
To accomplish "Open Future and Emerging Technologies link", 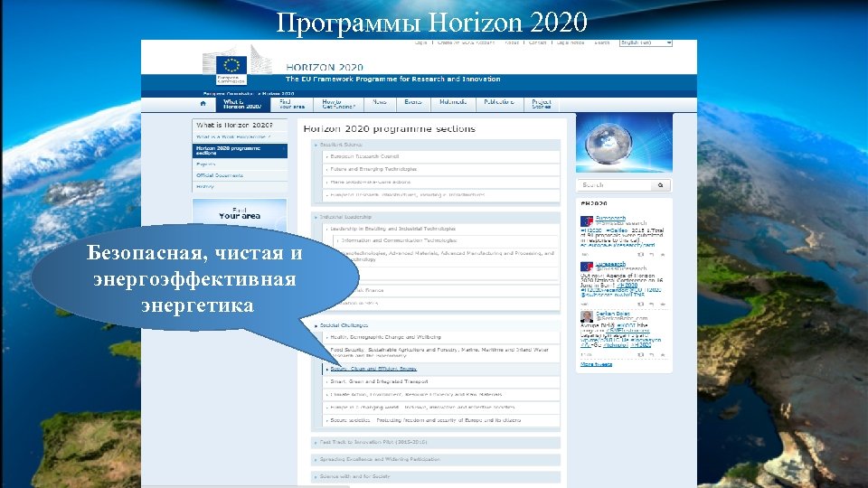I will tap(373, 169).
